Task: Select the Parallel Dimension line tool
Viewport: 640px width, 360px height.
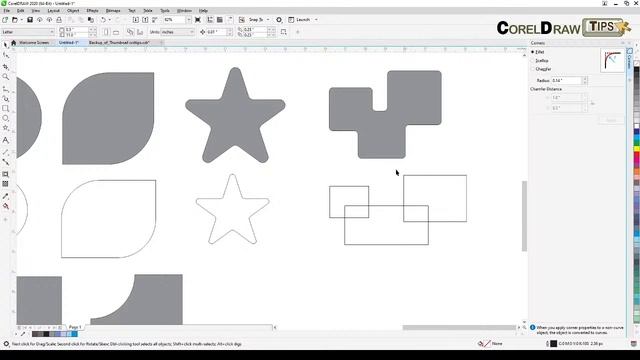Action: click(6, 152)
